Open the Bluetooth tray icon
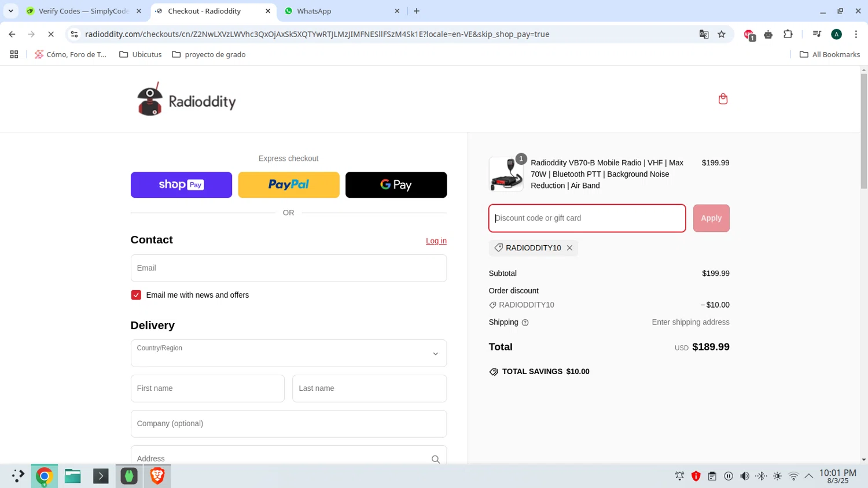The width and height of the screenshot is (868, 488). [761, 476]
